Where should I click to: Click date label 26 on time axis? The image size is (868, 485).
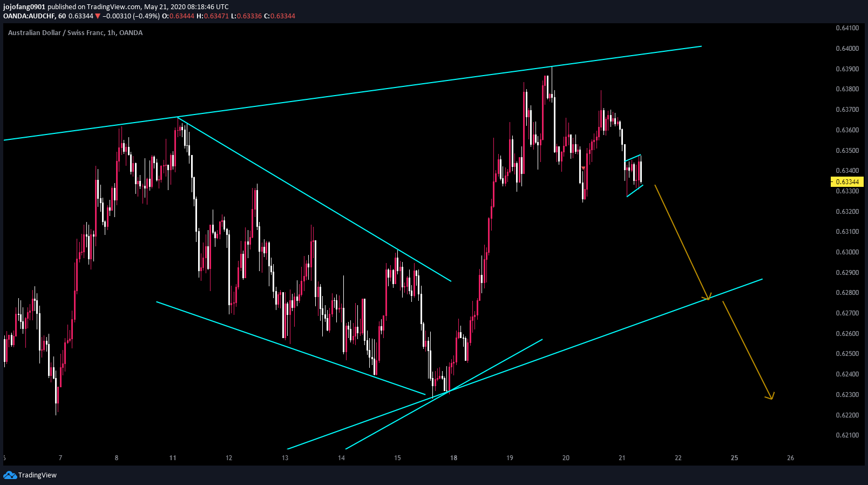[x=791, y=458]
